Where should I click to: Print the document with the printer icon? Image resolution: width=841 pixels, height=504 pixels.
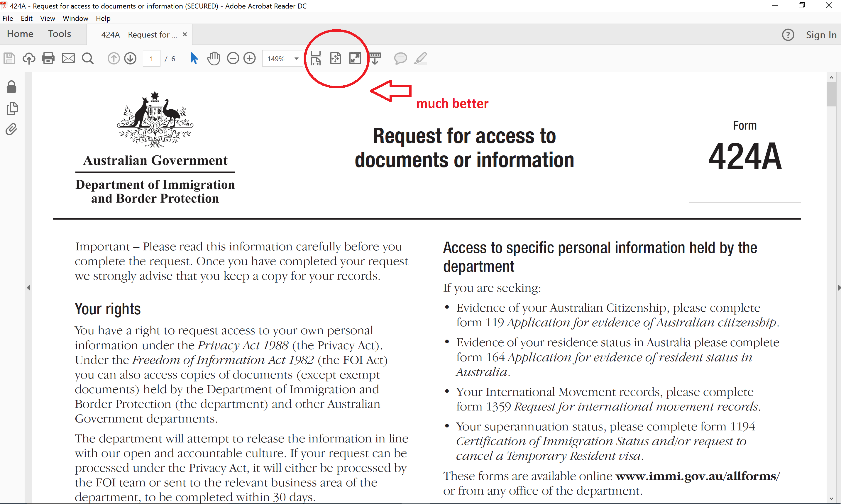coord(48,58)
